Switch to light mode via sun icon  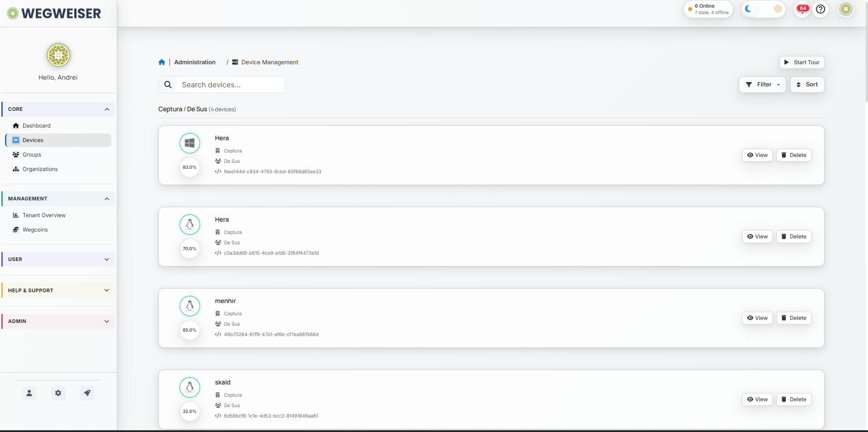tap(777, 9)
